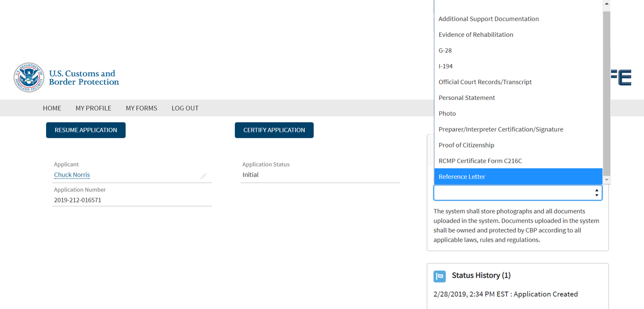Click LOG OUT in the navigation bar
Viewport: 644px width, 309px height.
click(185, 108)
